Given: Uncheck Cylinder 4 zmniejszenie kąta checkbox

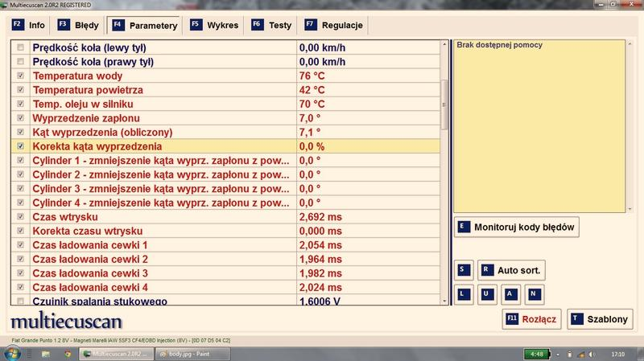Looking at the screenshot, I should click(21, 203).
